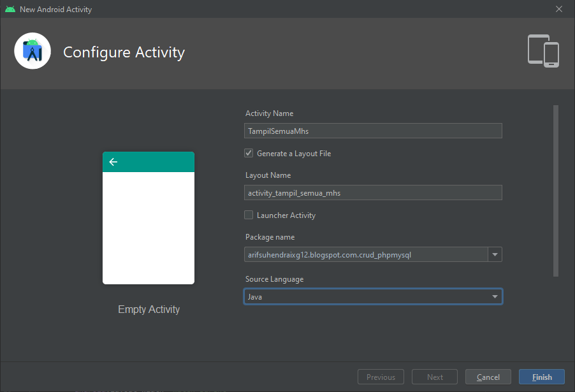
Task: Click the phone and tablet device icon
Action: [544, 51]
